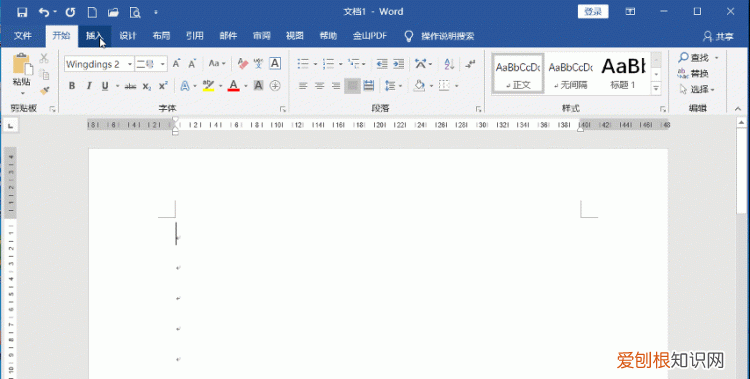750x379 pixels.
Task: Expand the numbering list dropdown
Action: (341, 64)
